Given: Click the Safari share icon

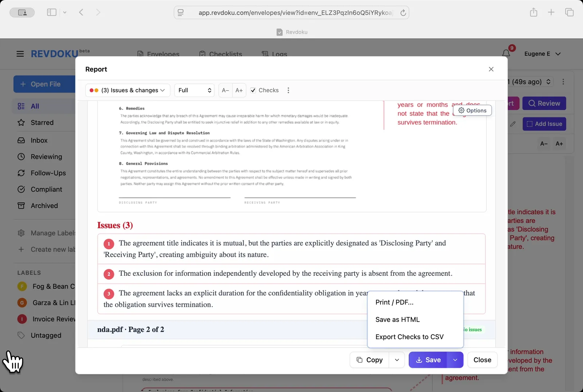Looking at the screenshot, I should [533, 12].
